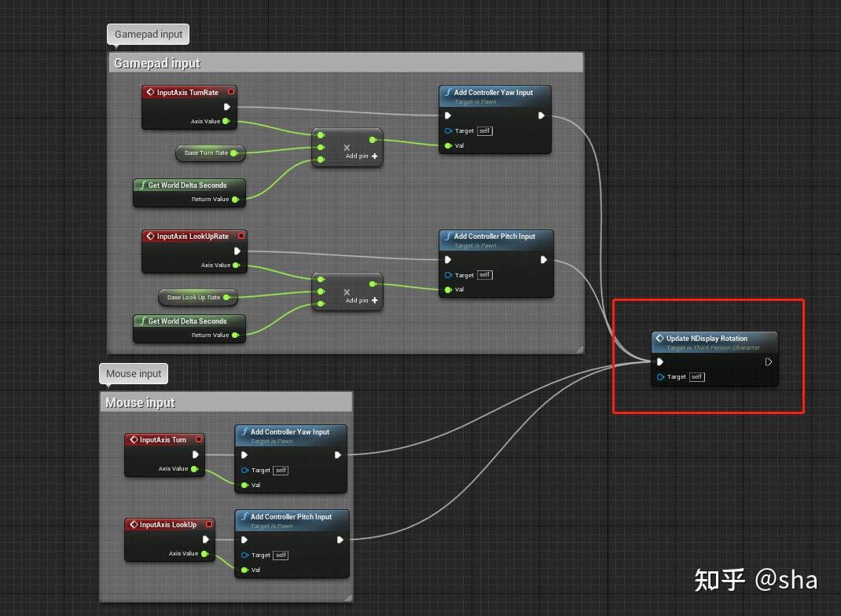
Task: Click Add pin on the upper multiply node
Action: click(355, 156)
